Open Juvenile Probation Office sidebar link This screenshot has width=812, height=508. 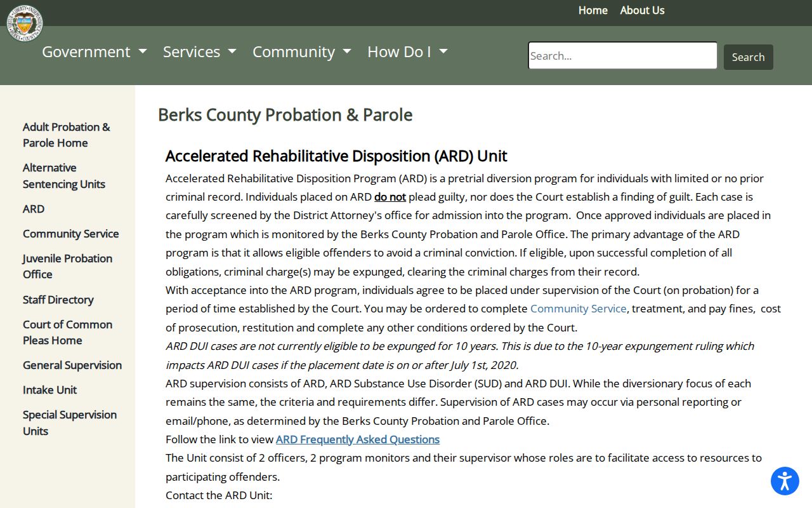coord(67,267)
